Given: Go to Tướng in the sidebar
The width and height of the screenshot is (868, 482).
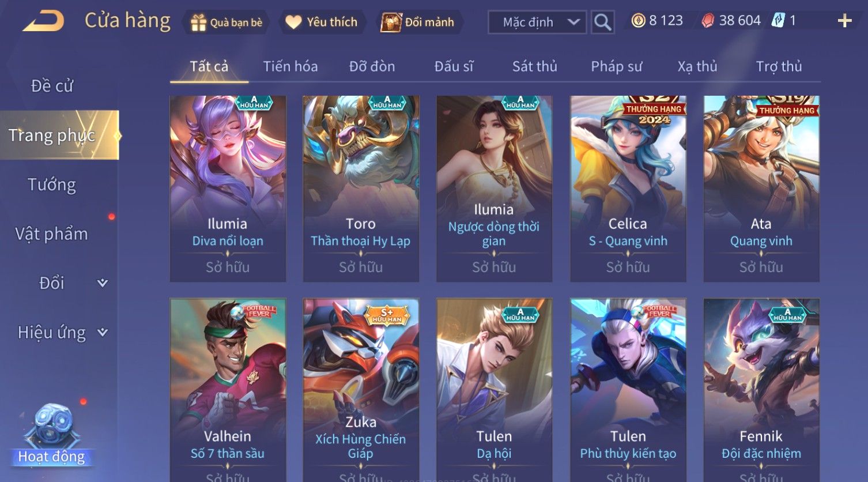Looking at the screenshot, I should (x=52, y=184).
